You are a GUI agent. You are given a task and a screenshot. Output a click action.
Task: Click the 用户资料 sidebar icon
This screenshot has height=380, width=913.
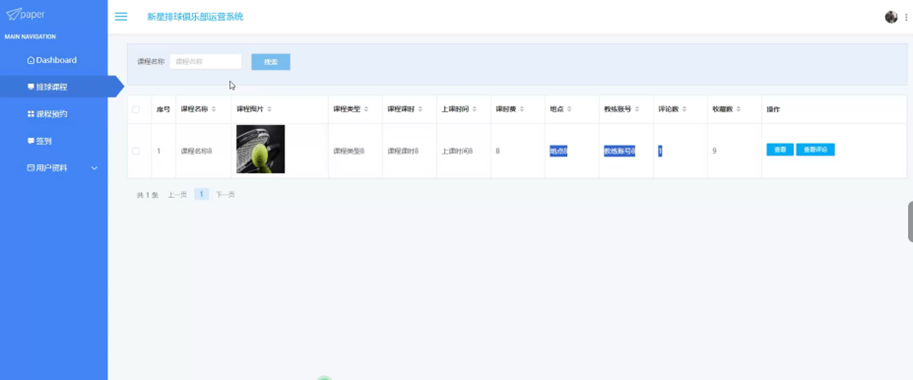pos(31,168)
